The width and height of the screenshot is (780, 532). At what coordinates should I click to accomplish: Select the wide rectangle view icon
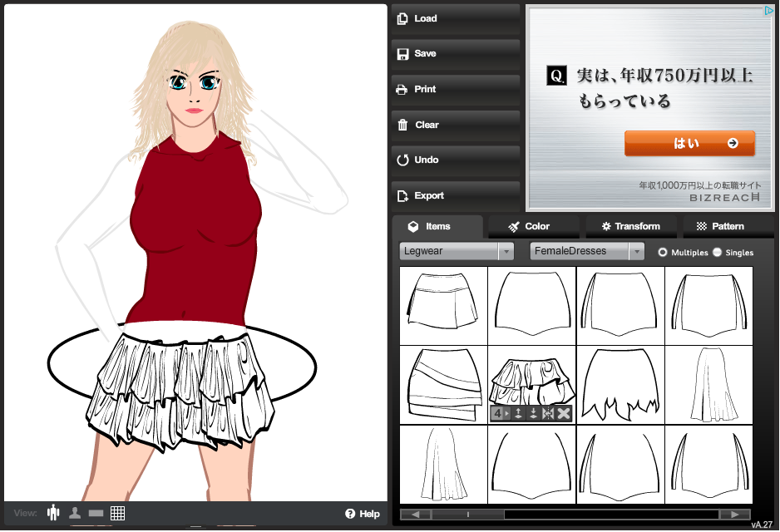96,513
